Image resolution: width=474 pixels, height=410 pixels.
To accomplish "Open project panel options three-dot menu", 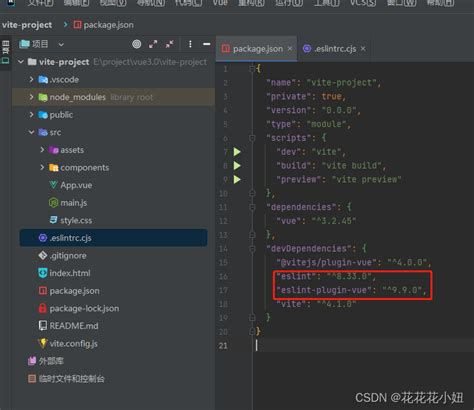I will pos(190,44).
